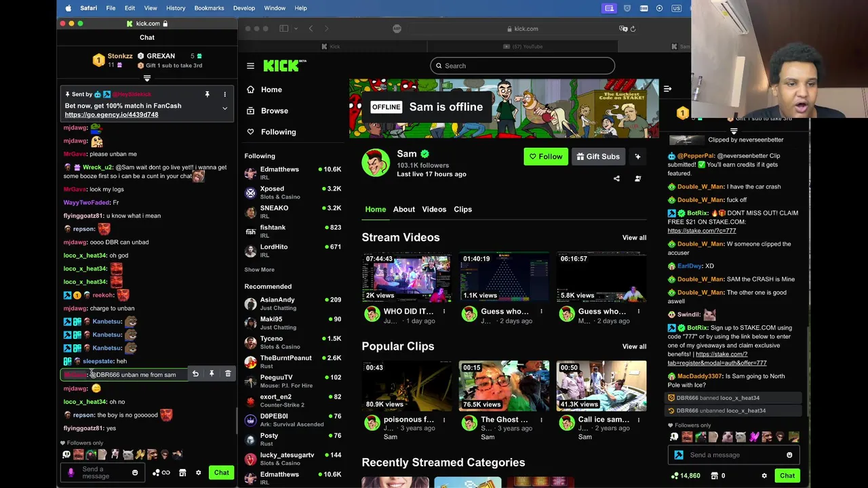
Task: Open Edmatthews channel in Following list
Action: click(x=293, y=173)
